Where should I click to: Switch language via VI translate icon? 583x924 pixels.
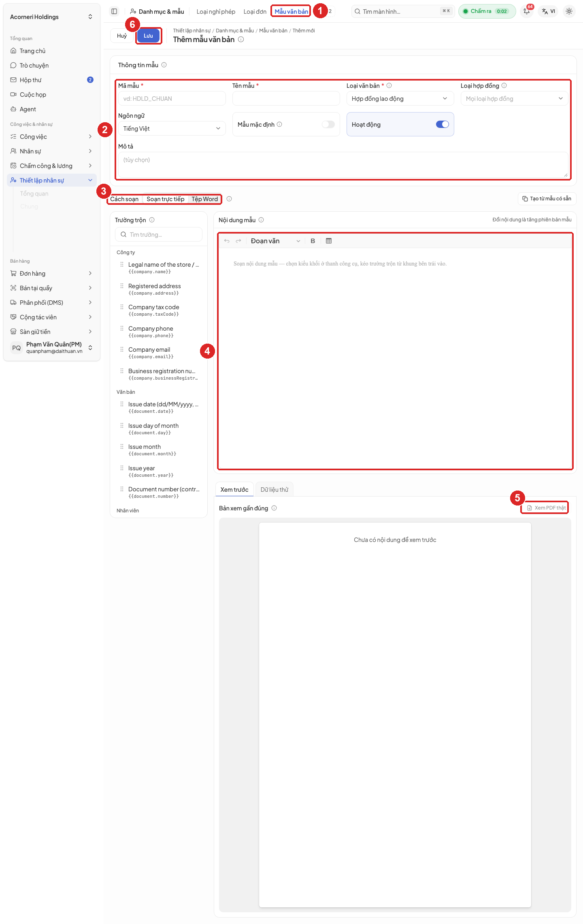click(x=549, y=11)
